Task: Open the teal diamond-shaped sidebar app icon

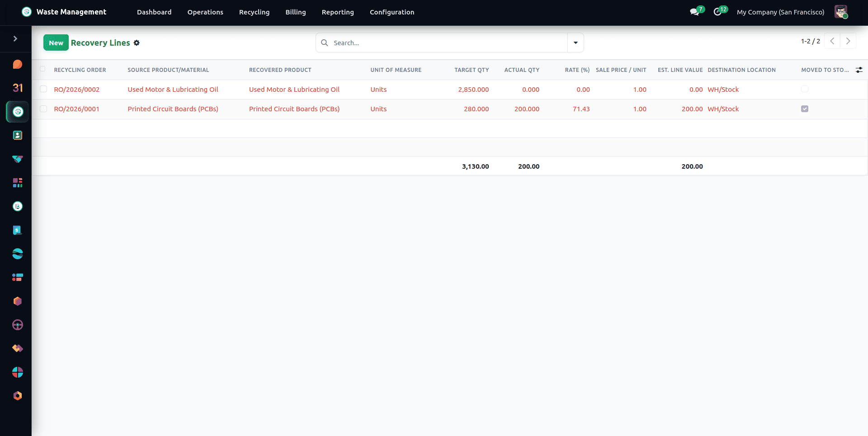Action: 18,159
